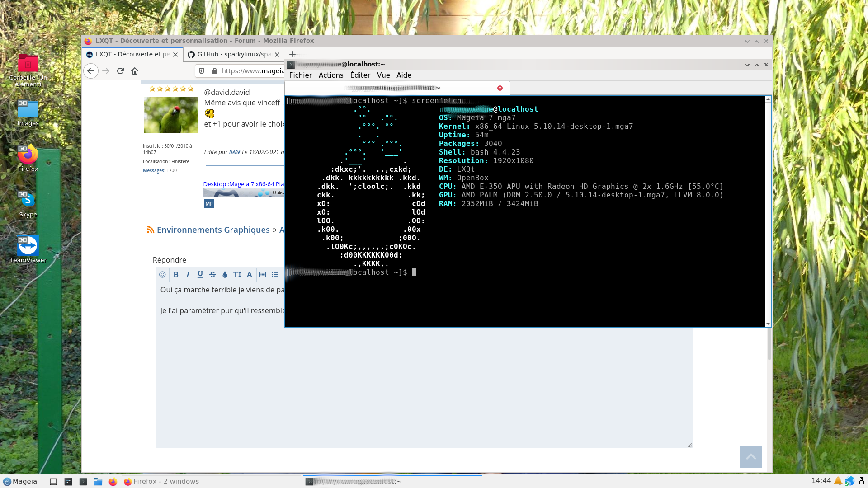This screenshot has width=868, height=488.
Task: Open tracking protection shield in address bar
Action: 202,71
